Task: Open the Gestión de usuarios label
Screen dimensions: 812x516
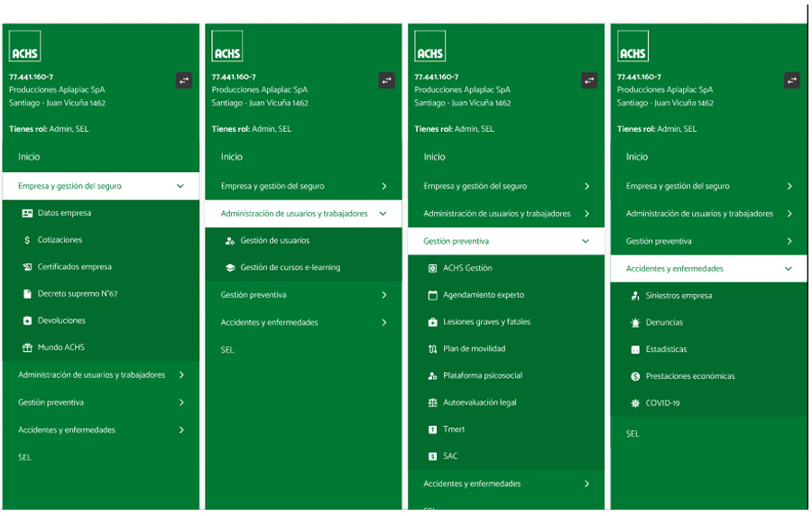Action: [274, 241]
